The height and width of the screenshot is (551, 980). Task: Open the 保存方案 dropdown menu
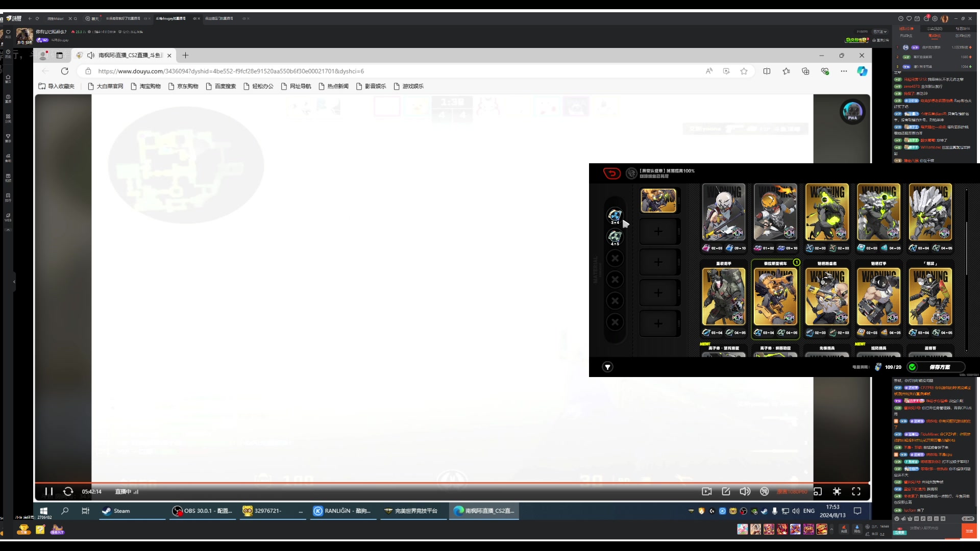[938, 367]
